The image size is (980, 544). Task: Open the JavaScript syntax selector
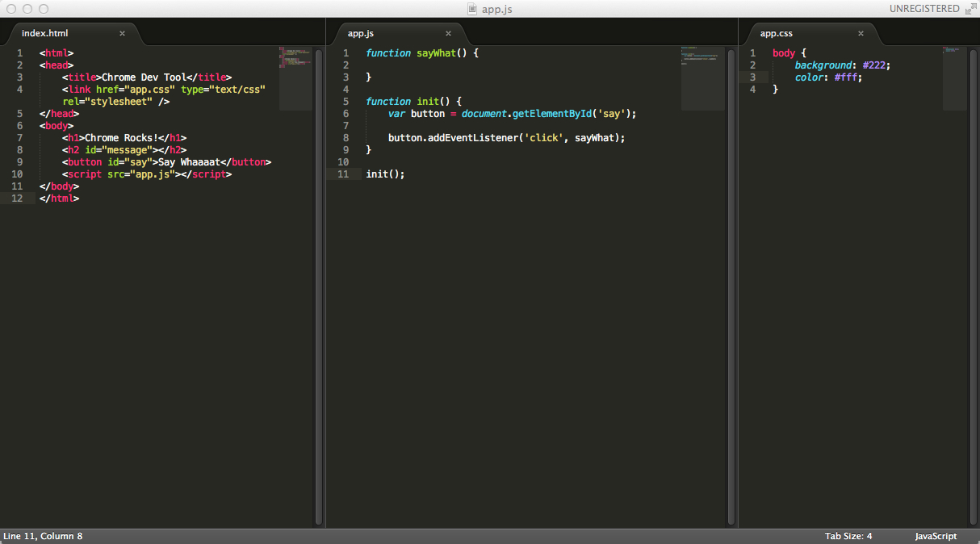click(936, 536)
